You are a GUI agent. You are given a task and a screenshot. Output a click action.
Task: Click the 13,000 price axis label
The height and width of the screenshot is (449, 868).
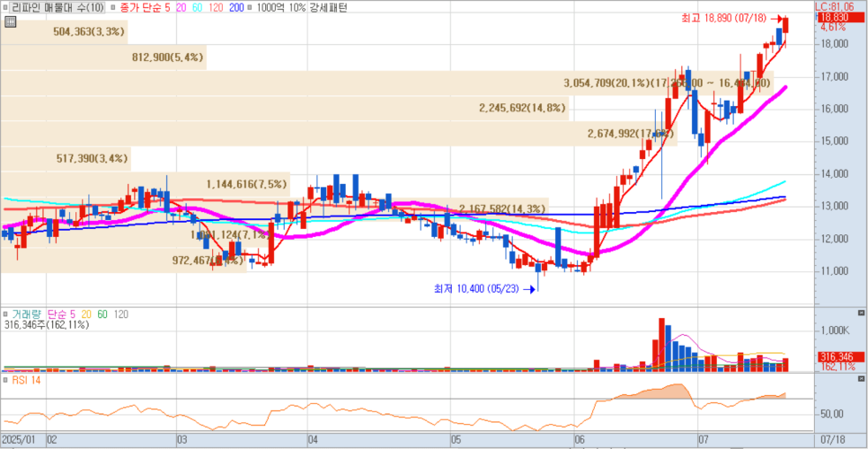(834, 207)
